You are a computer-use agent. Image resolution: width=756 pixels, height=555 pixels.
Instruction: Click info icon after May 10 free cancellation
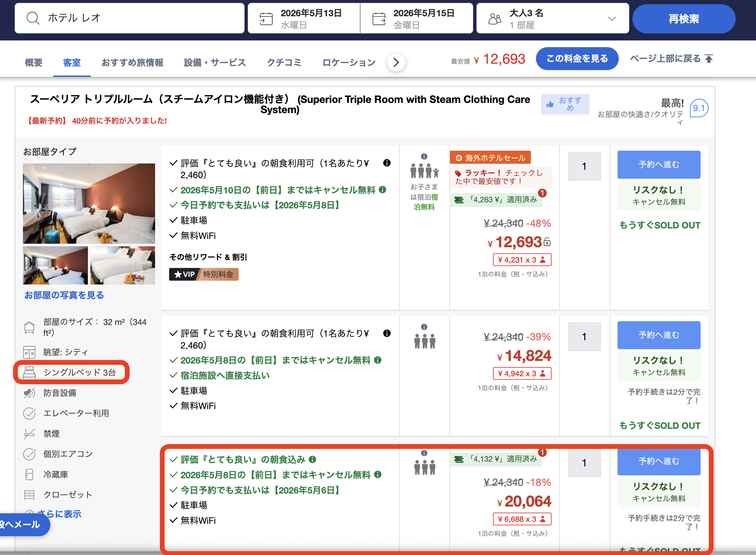point(382,190)
